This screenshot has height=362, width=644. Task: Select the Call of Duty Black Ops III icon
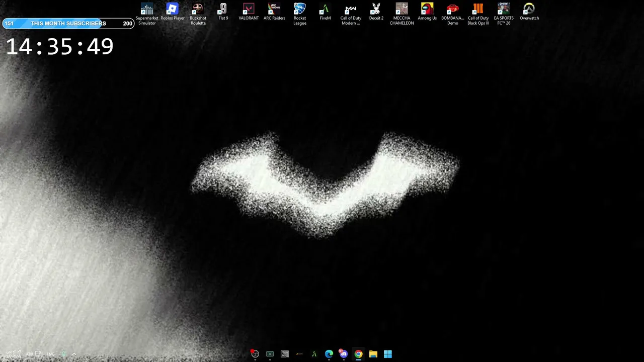(x=478, y=14)
